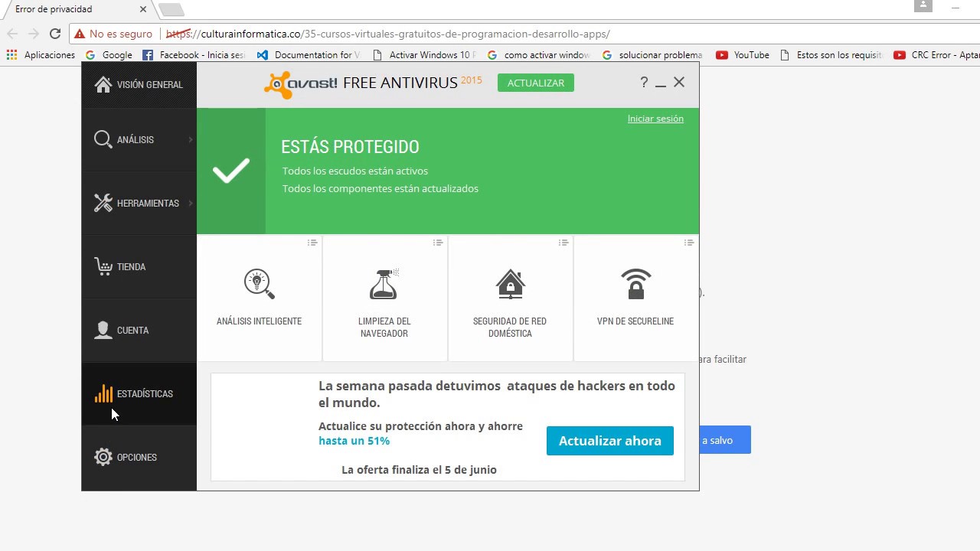Open Análisis Inteligente tile menu
The image size is (980, 551).
[312, 243]
